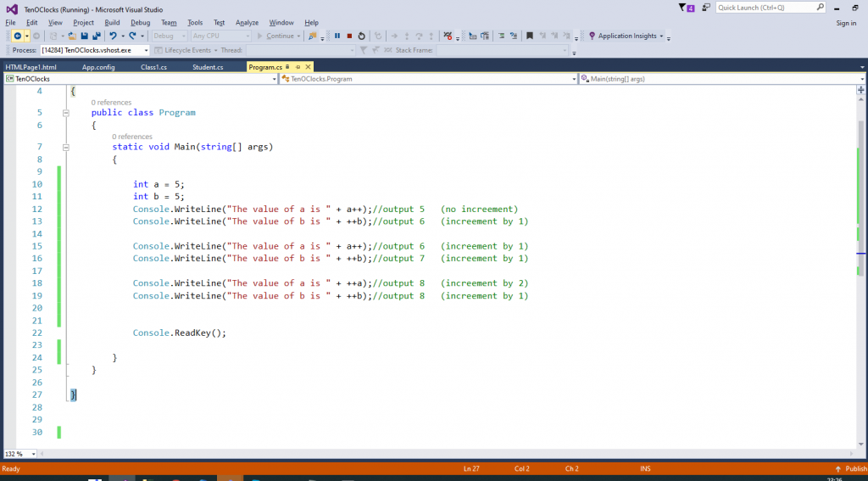The height and width of the screenshot is (481, 868).
Task: Pause debugging with the Break All icon
Action: click(337, 36)
